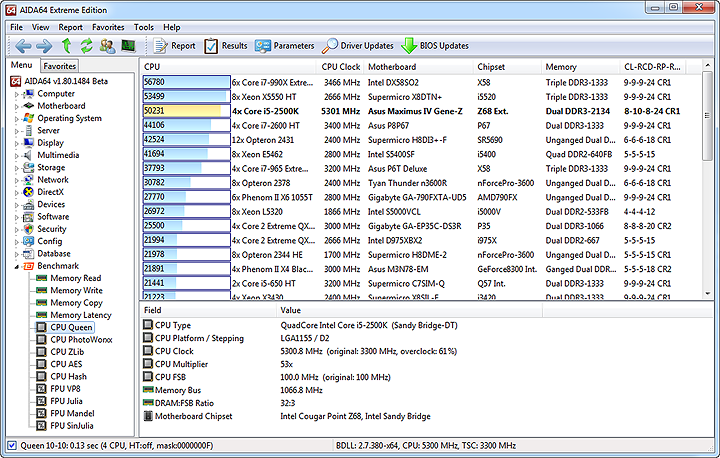
Task: Open Driver Updates
Action: [x=358, y=46]
